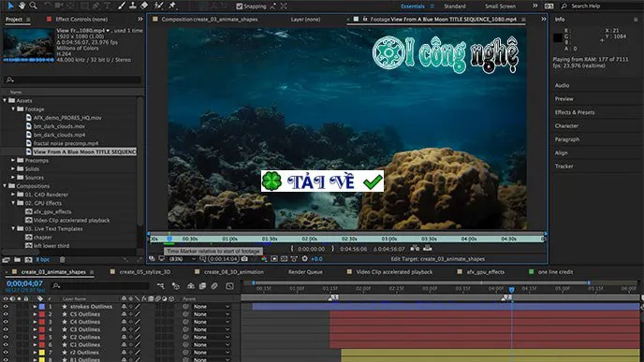Click the draft 3D icon in timeline
644x362 pixels.
pos(176,285)
